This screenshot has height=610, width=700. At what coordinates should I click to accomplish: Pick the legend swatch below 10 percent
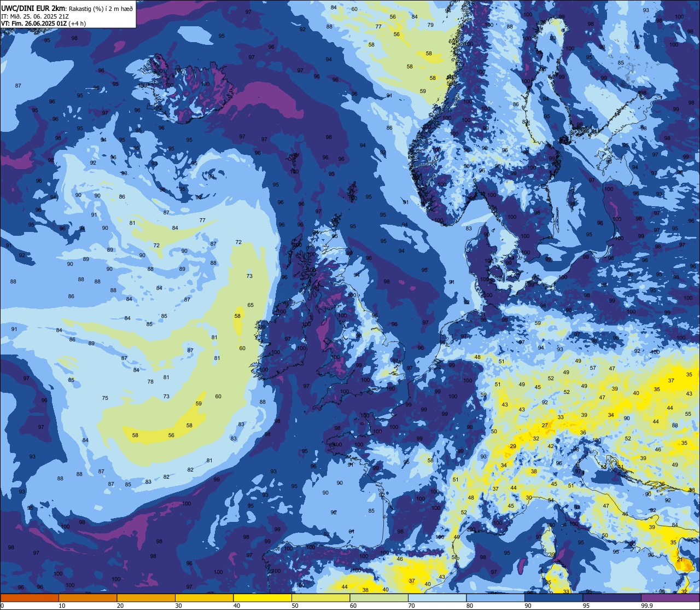click(x=30, y=597)
